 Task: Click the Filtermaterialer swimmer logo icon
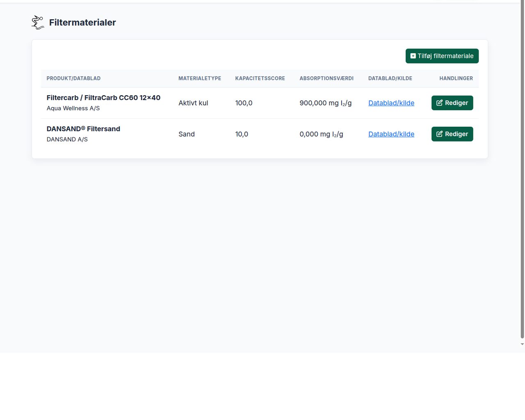38,23
